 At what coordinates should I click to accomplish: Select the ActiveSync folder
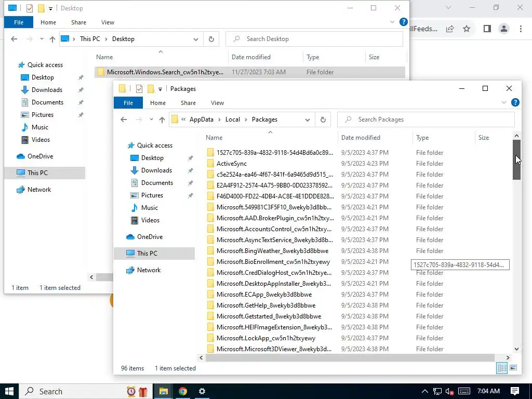(x=232, y=164)
